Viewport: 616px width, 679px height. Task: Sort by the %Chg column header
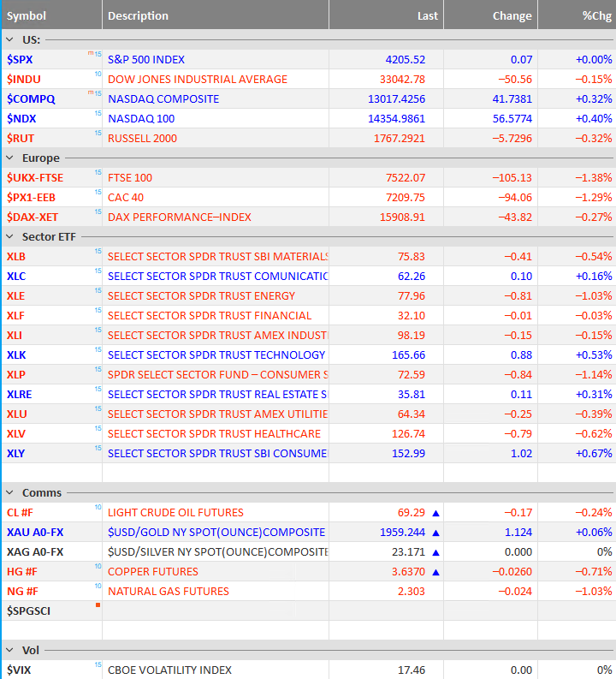597,16
